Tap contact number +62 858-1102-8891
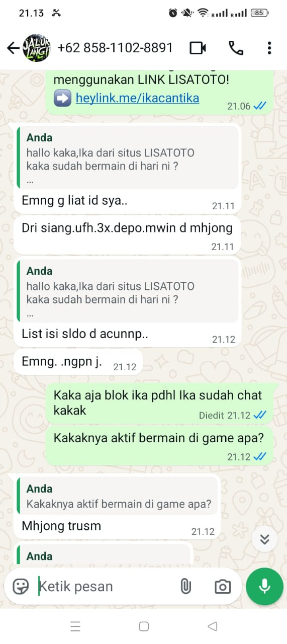 [x=115, y=48]
